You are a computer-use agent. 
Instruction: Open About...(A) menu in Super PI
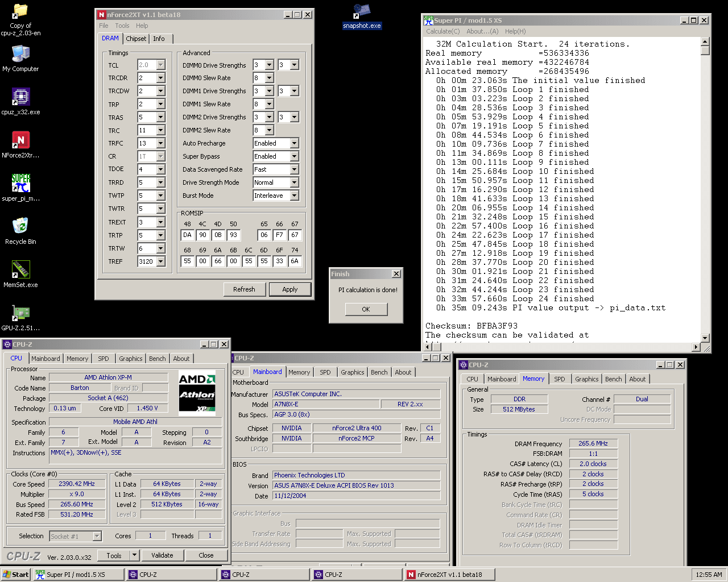[482, 31]
